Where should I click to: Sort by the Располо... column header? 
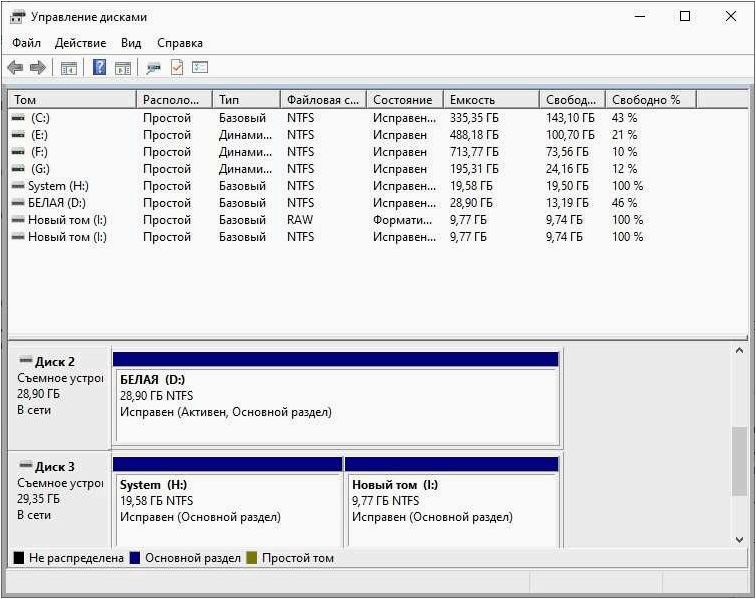point(175,100)
